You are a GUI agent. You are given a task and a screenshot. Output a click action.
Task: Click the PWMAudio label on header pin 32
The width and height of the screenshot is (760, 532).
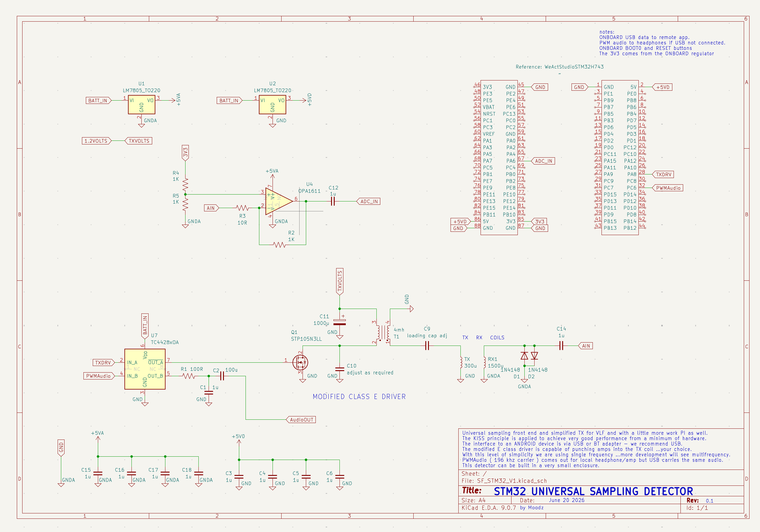tap(667, 188)
